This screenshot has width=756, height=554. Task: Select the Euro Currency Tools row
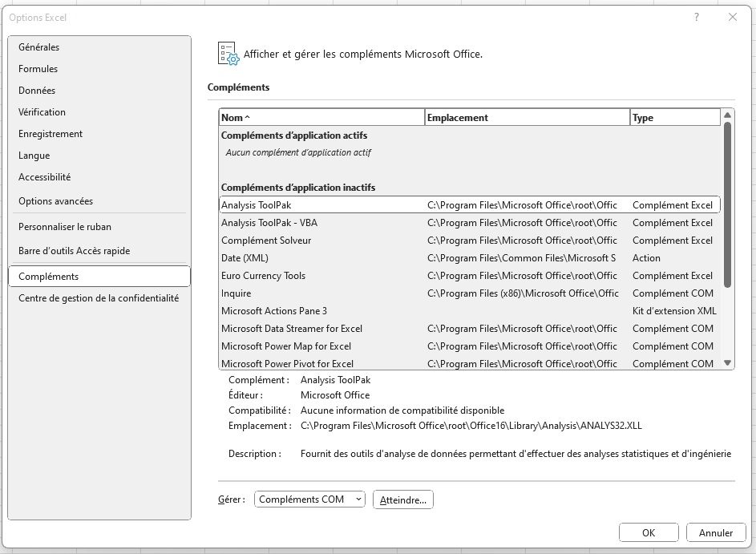(x=470, y=276)
